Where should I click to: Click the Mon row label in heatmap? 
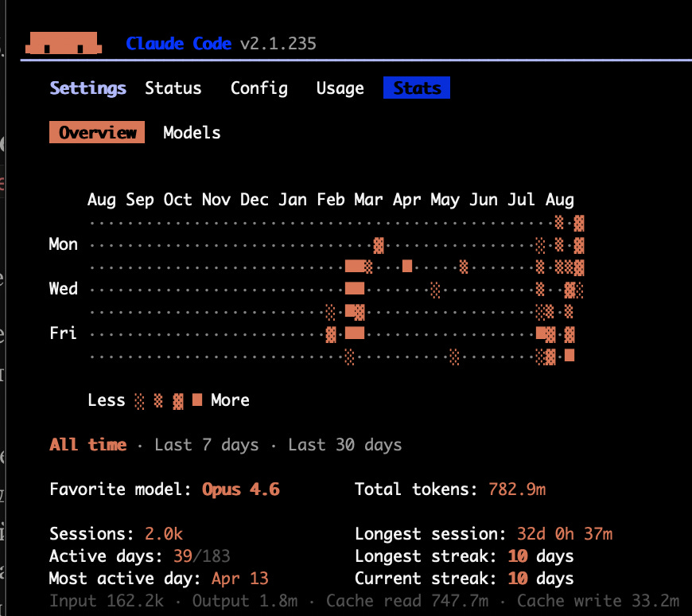pos(63,244)
